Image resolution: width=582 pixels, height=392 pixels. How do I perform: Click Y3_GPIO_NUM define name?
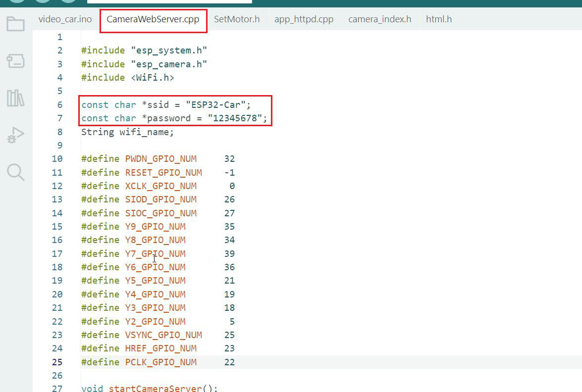coord(155,308)
